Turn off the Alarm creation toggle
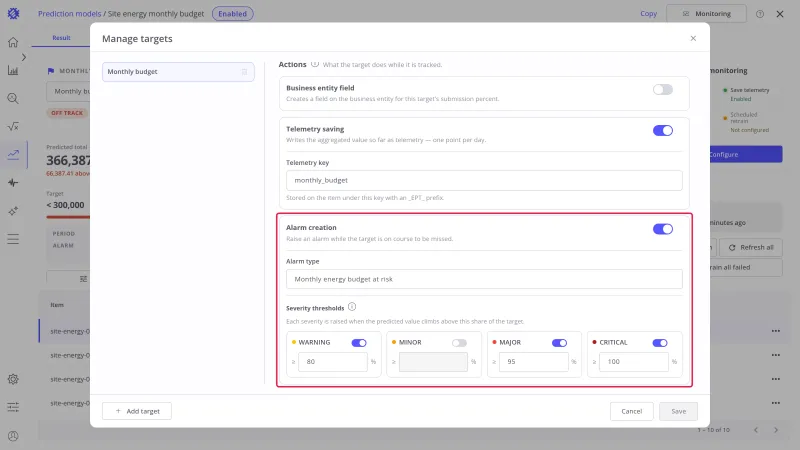The width and height of the screenshot is (800, 450). [x=663, y=229]
